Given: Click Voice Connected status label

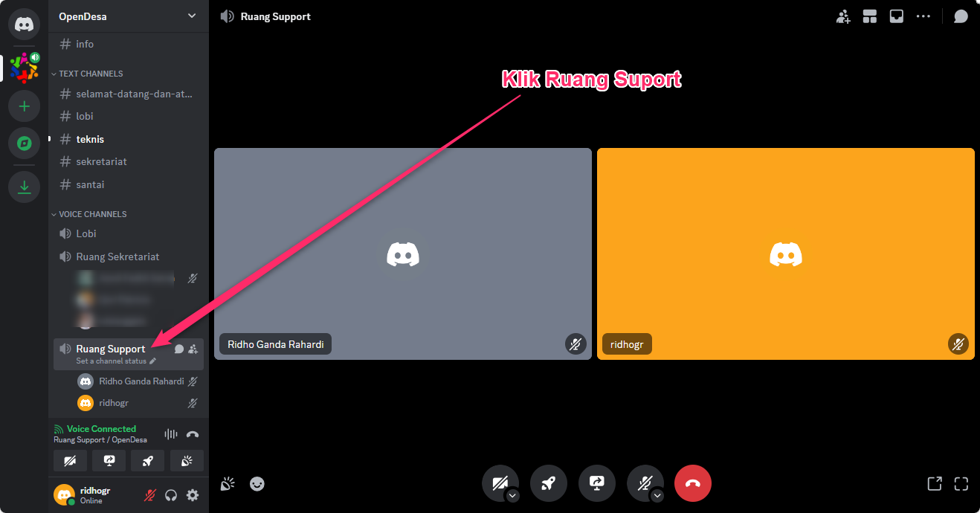Looking at the screenshot, I should pyautogui.click(x=101, y=429).
